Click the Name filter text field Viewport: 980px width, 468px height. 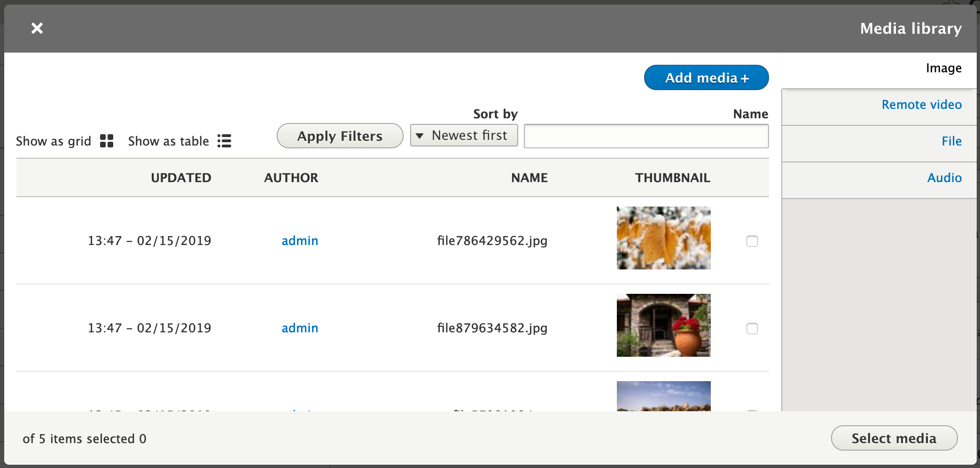tap(646, 136)
